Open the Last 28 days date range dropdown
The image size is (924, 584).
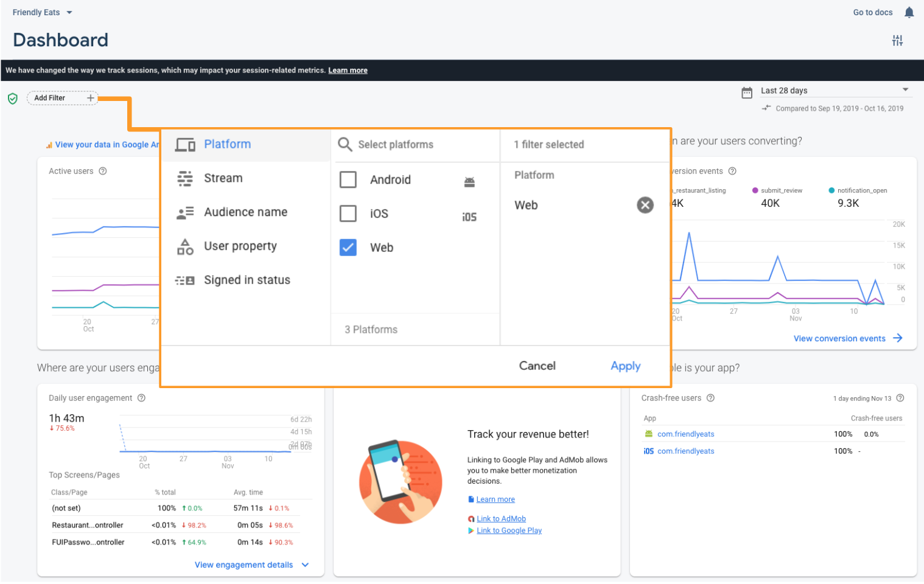(x=835, y=91)
